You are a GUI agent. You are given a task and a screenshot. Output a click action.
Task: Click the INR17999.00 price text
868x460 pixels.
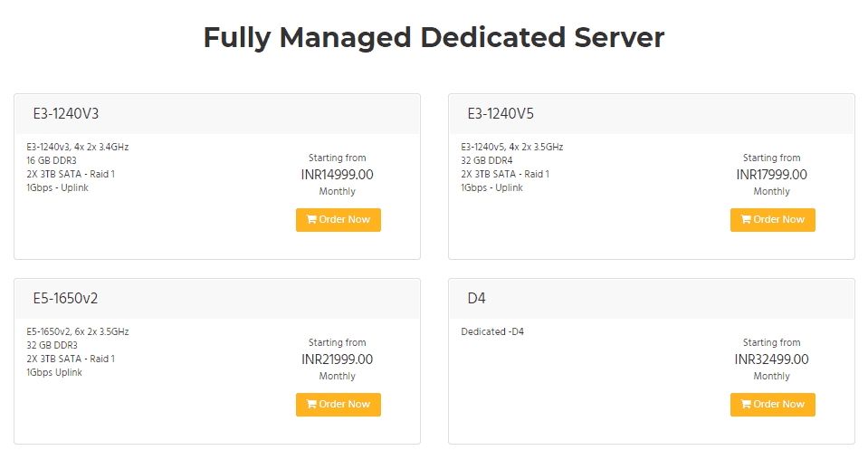pos(772,175)
